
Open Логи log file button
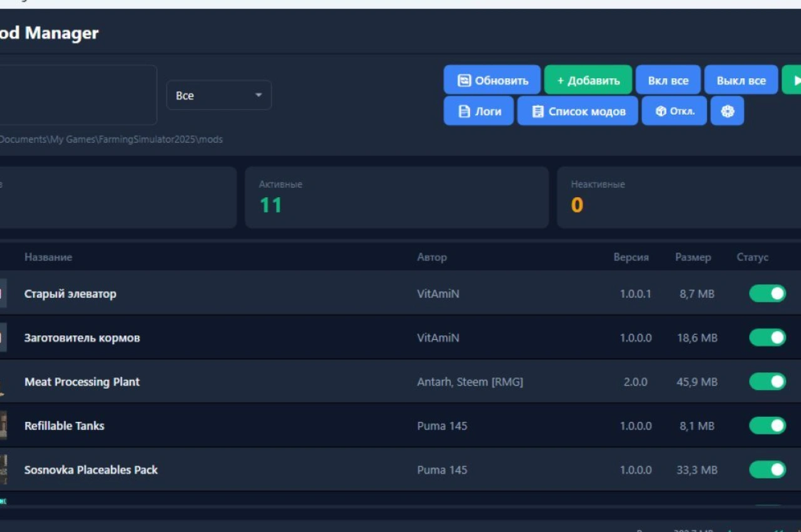[479, 111]
